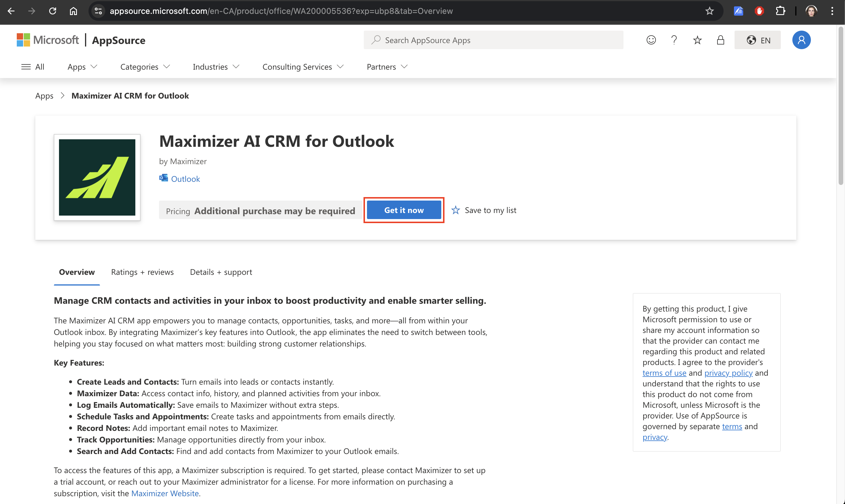Screen dimensions: 845x504
Task: Open the AppSource terms link
Action: click(x=732, y=426)
